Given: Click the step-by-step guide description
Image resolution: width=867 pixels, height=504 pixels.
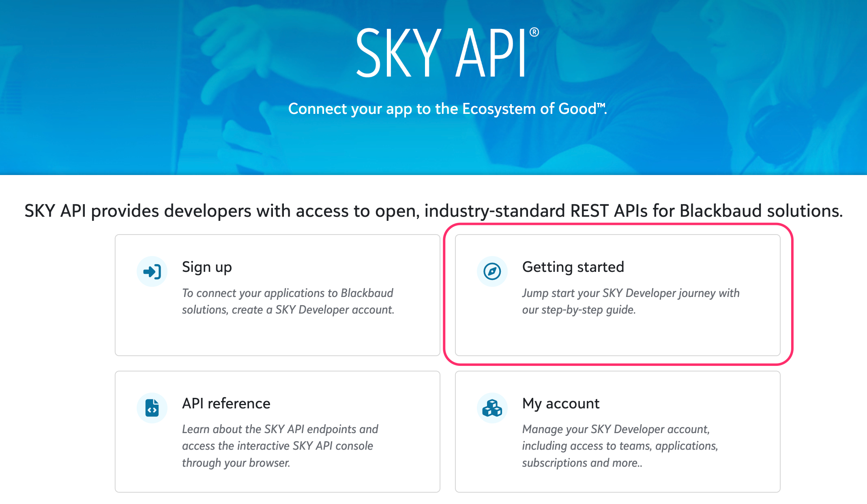Looking at the screenshot, I should 631,301.
